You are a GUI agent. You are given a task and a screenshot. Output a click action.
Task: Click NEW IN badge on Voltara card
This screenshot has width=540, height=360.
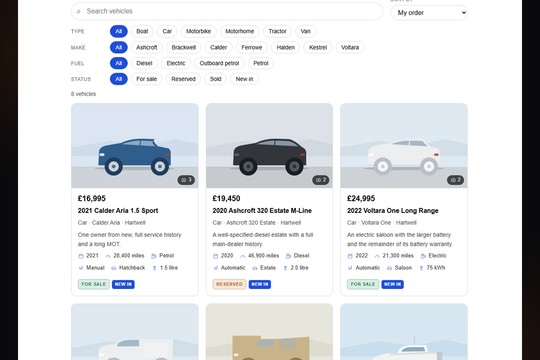tap(392, 284)
